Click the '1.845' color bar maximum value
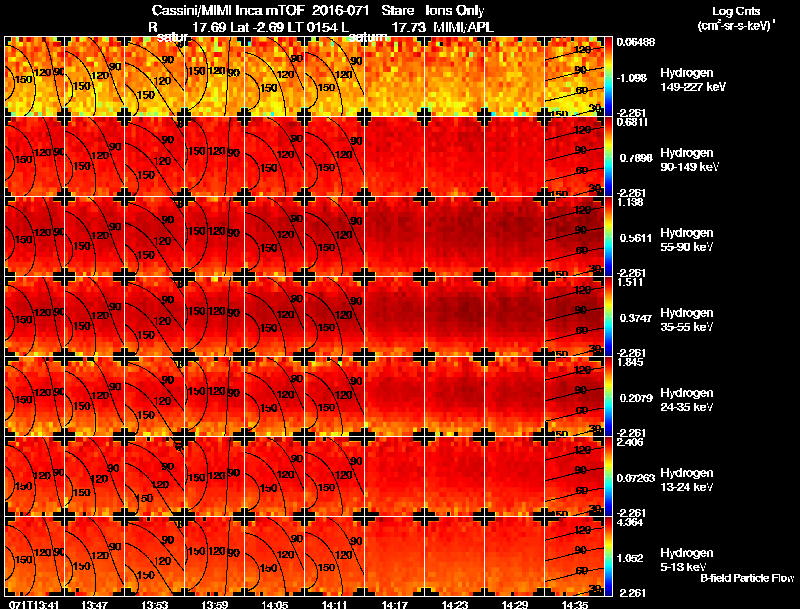Screen dimensions: 800x609 coord(630,363)
